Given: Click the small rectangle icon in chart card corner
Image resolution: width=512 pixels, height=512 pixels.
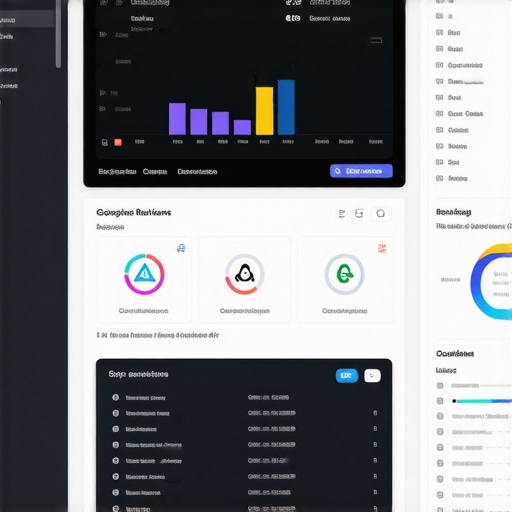Looking at the screenshot, I should (376, 41).
